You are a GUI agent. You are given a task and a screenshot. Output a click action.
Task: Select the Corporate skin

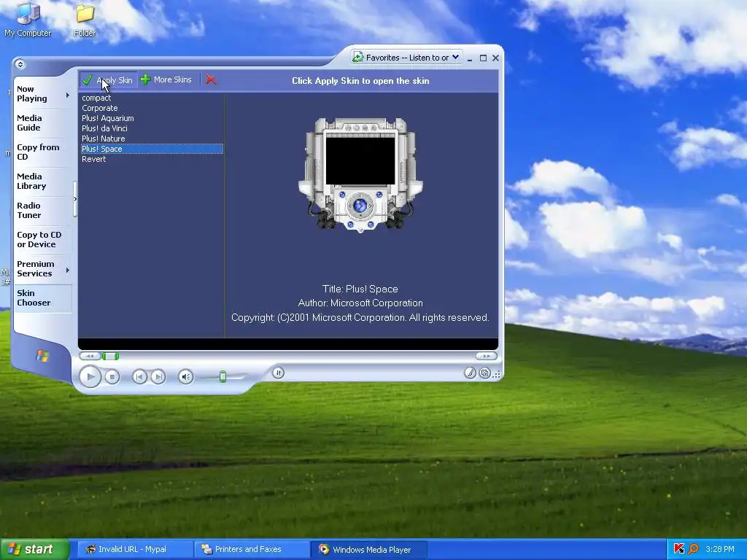point(152,108)
